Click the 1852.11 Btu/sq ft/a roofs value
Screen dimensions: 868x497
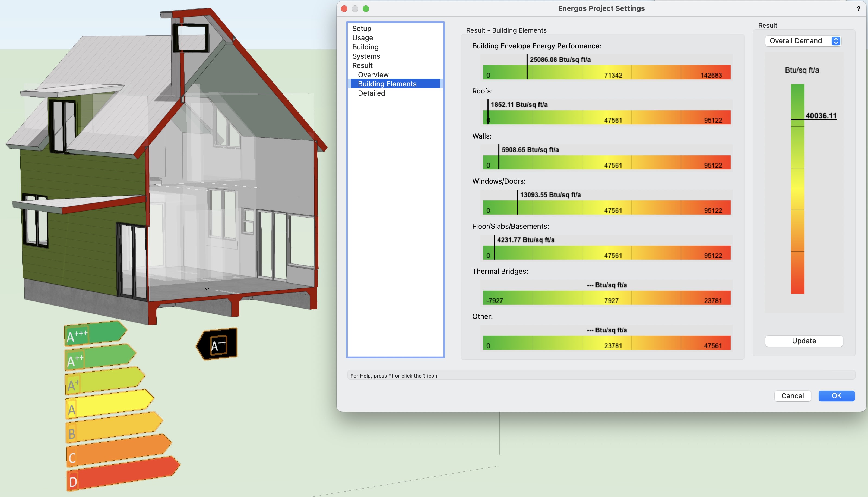point(519,105)
